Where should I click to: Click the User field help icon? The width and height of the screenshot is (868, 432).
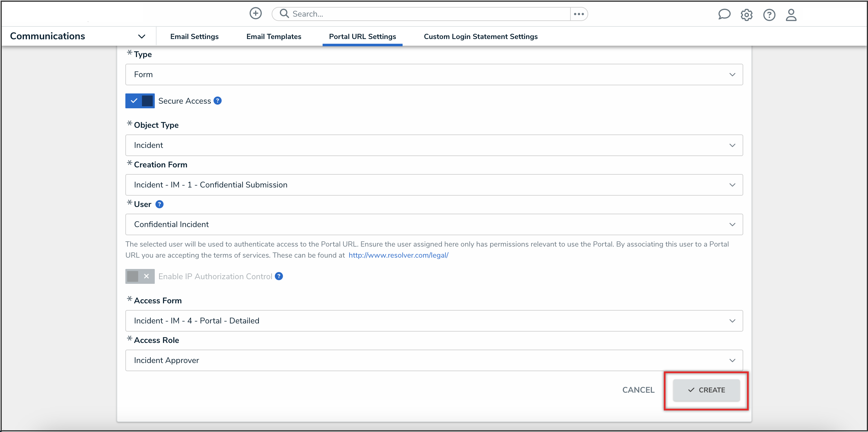159,204
